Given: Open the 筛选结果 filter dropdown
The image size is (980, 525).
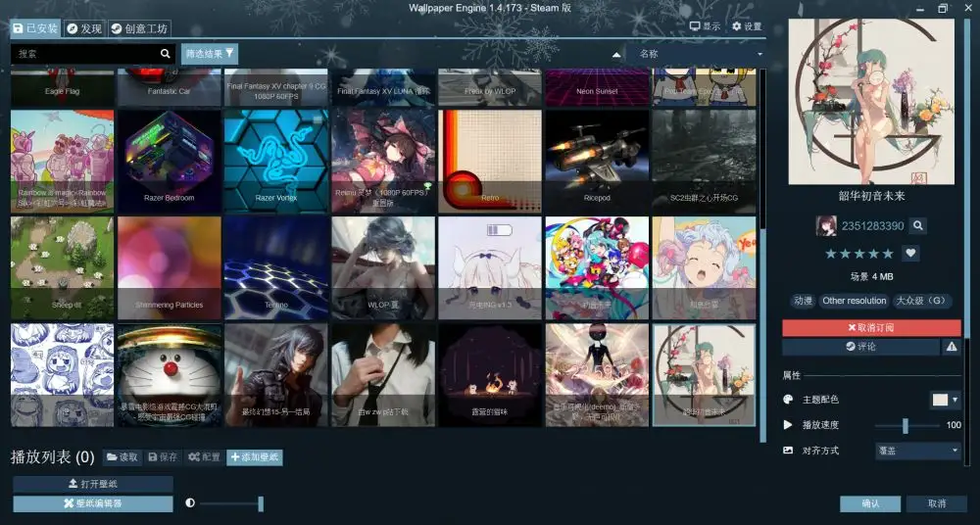Looking at the screenshot, I should click(x=210, y=54).
